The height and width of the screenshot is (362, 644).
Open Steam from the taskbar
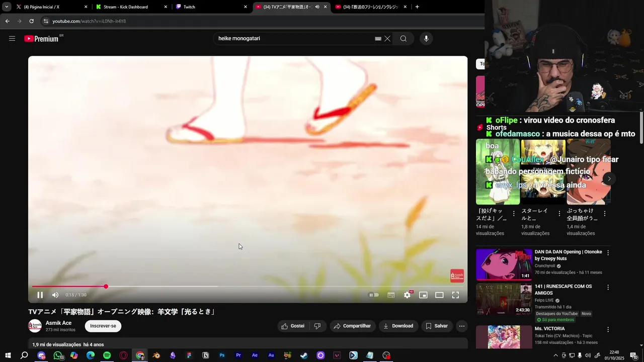[x=304, y=355]
